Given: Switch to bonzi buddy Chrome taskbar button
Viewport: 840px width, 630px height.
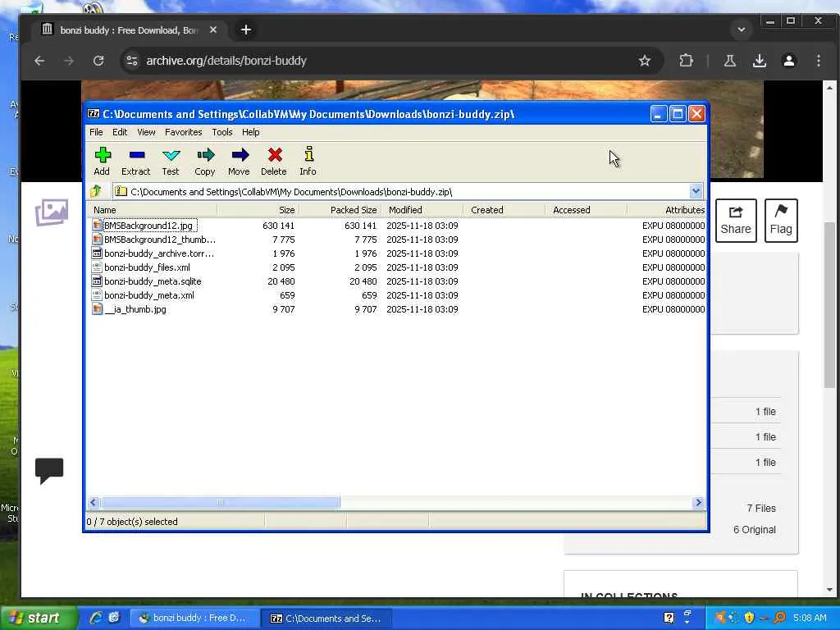Looking at the screenshot, I should (x=194, y=619).
